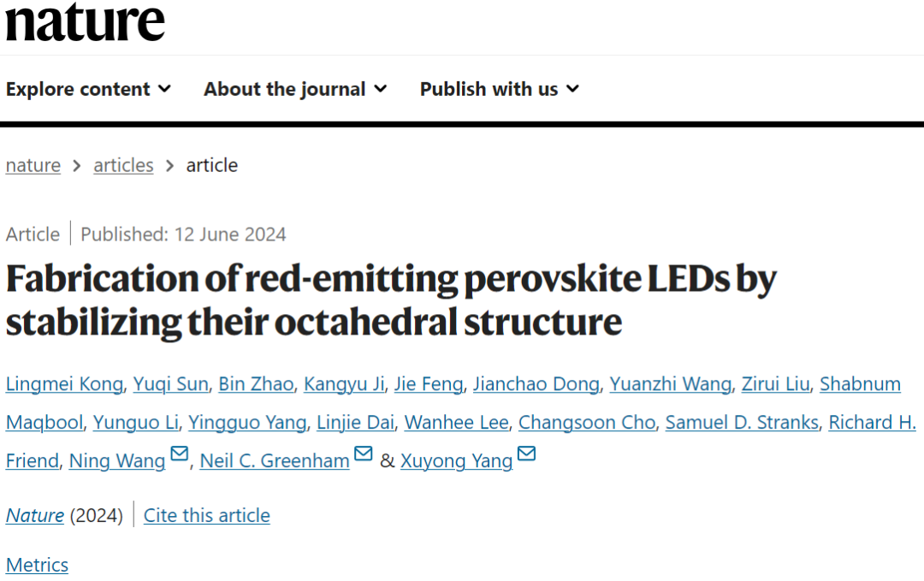Viewport: 924px width, 581px height.
Task: Open the Metrics link
Action: coord(37,565)
